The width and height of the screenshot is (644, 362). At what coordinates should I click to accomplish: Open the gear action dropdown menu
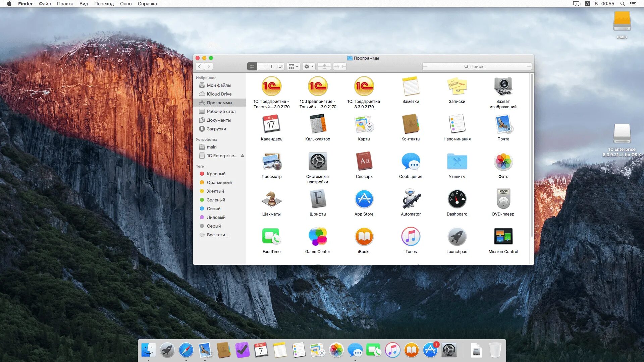[x=309, y=66]
